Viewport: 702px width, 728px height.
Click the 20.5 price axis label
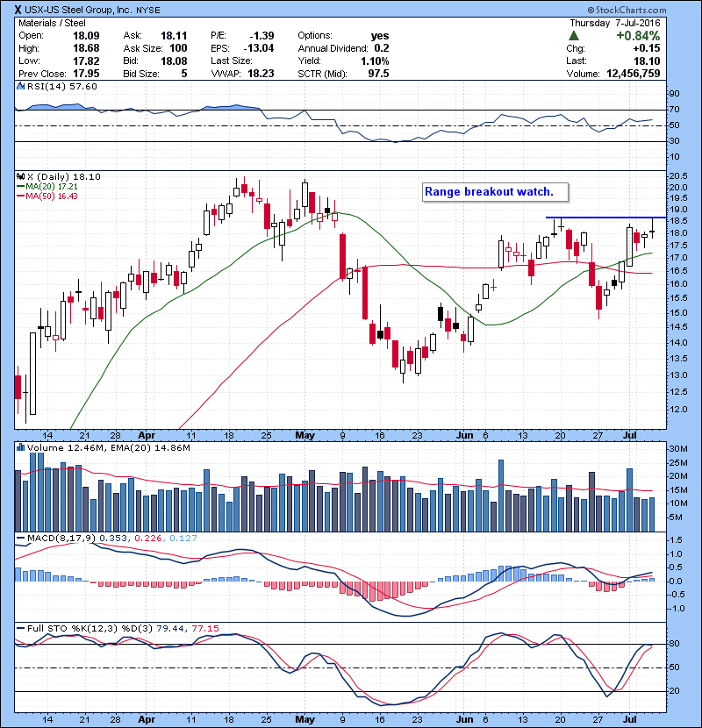pyautogui.click(x=678, y=176)
